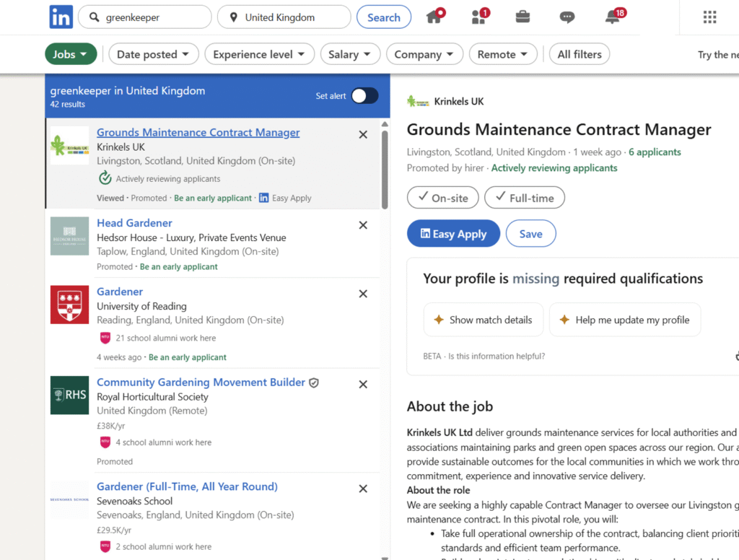The image size is (739, 560).
Task: Open the Messaging speech bubble icon
Action: pos(567,17)
